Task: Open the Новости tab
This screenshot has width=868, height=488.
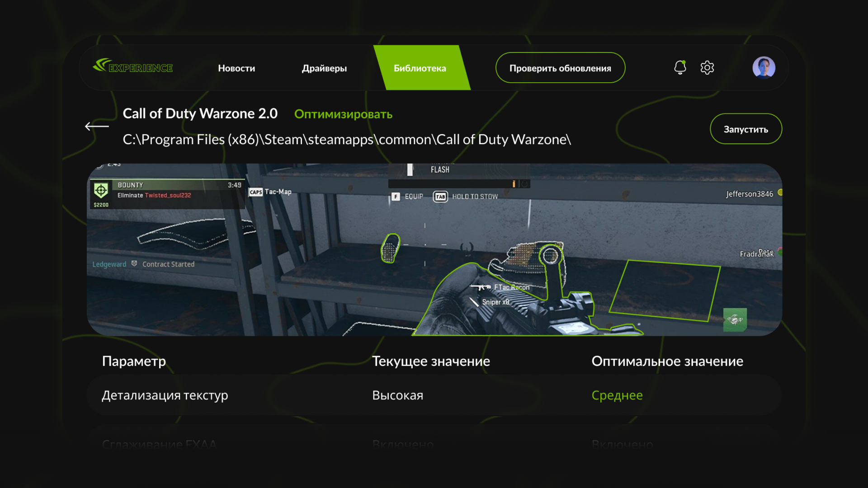Action: [236, 68]
